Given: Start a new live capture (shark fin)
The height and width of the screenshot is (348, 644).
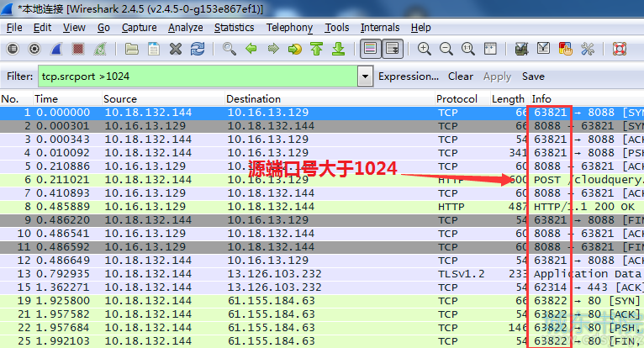Looking at the screenshot, I should tap(56, 50).
